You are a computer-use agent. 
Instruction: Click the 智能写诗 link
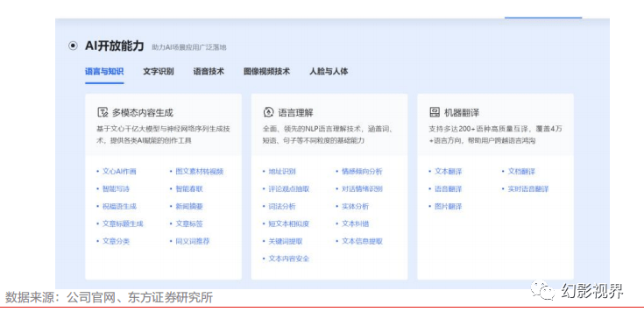tap(116, 188)
